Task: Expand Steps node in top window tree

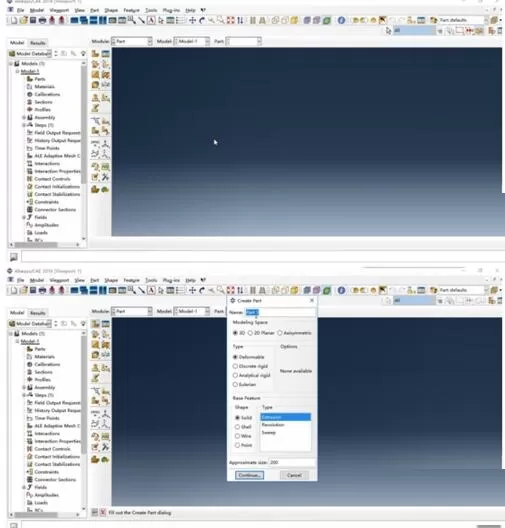Action: click(24, 125)
